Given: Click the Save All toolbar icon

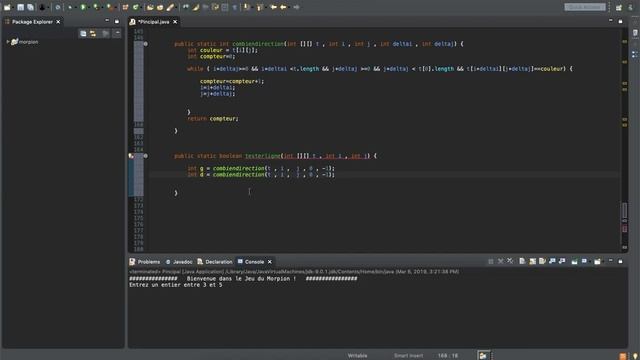Looking at the screenshot, I should 30,7.
